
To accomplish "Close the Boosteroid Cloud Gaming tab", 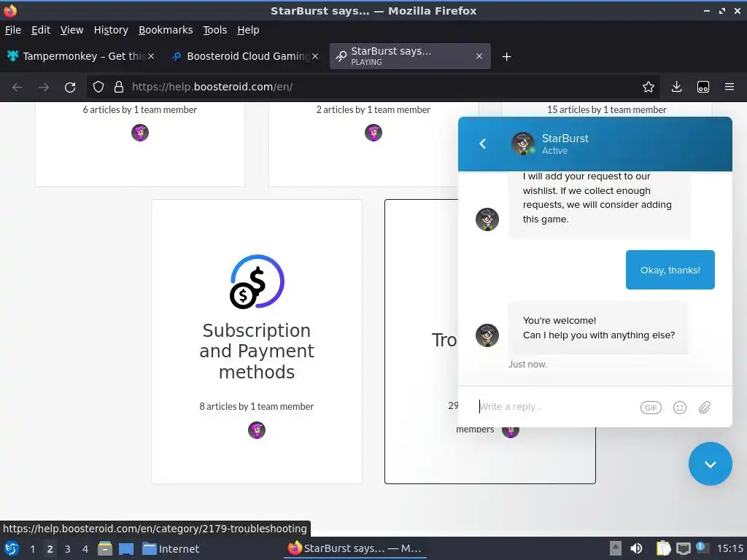I will tap(315, 56).
